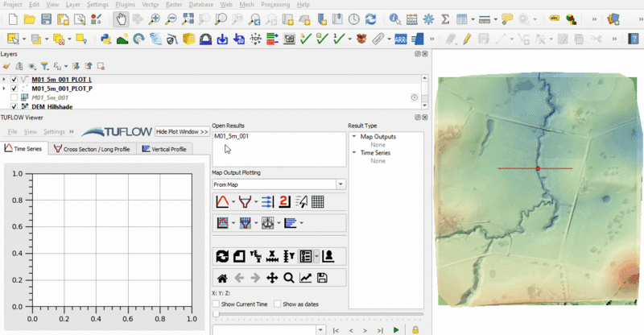Toggle visibility of M01_5m_001_PLOT_P layer

tap(14, 89)
